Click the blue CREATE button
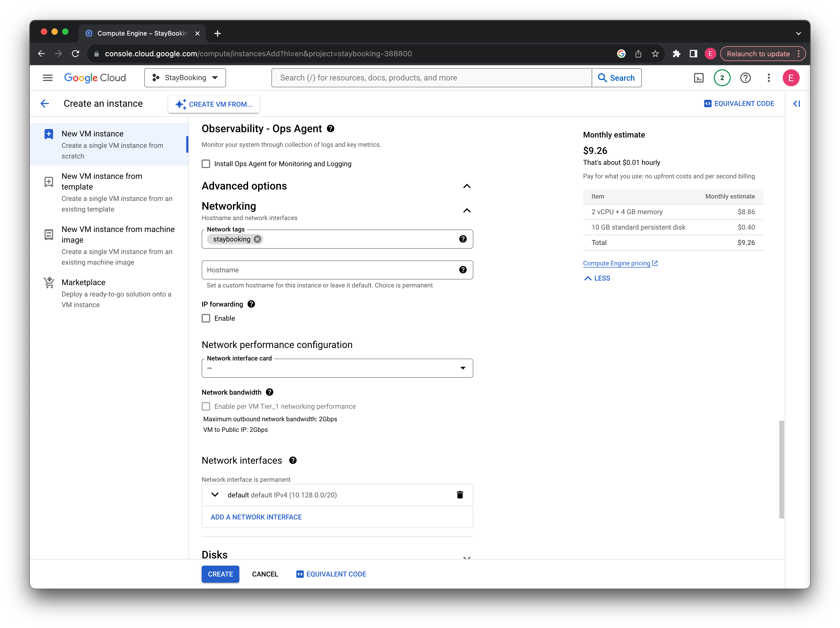 click(x=220, y=574)
